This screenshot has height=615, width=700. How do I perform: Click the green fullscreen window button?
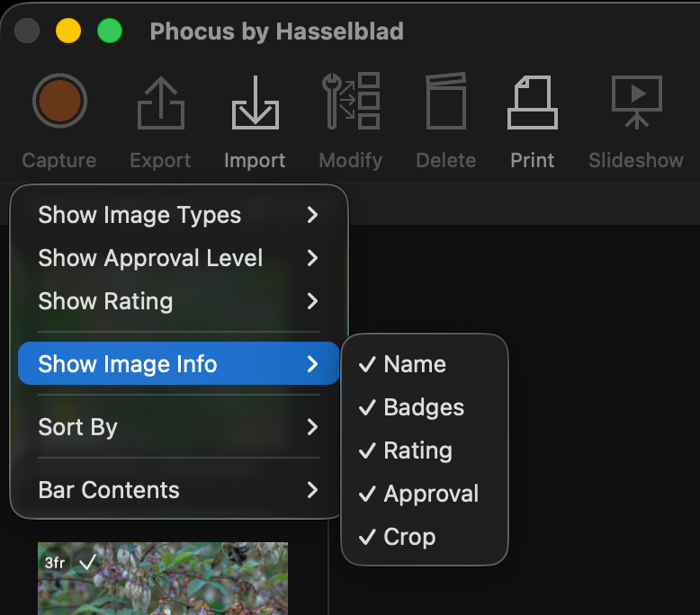coord(110,31)
